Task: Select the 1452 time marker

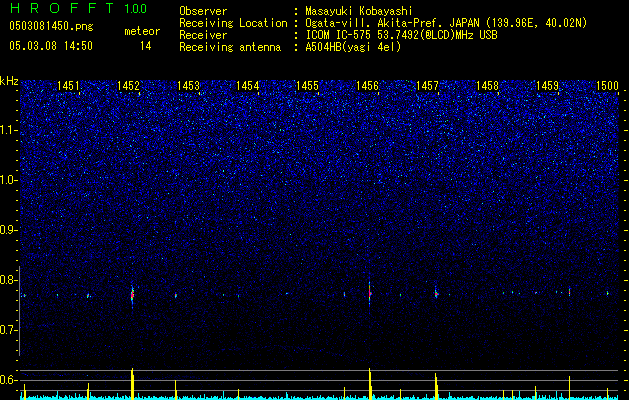Action: (128, 85)
